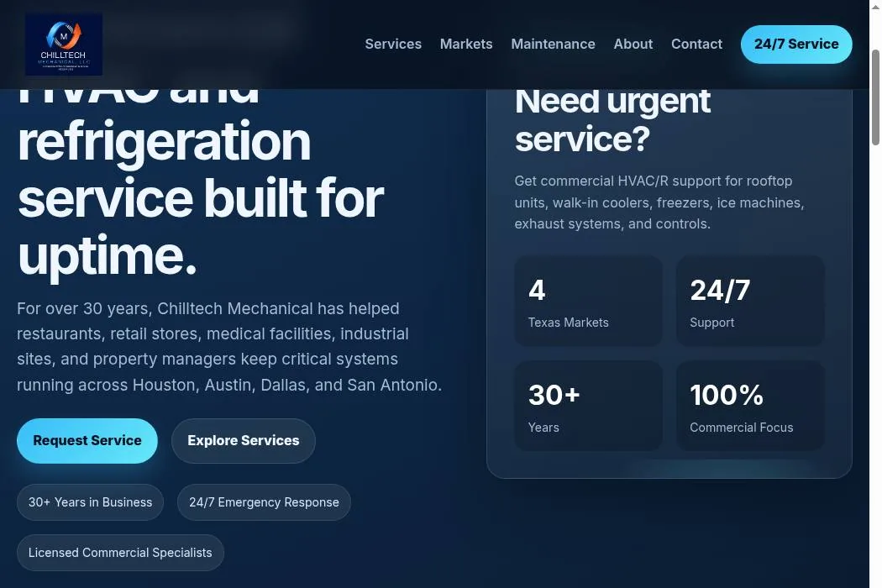Open the Maintenance nav item
The height and width of the screenshot is (588, 882).
click(553, 44)
